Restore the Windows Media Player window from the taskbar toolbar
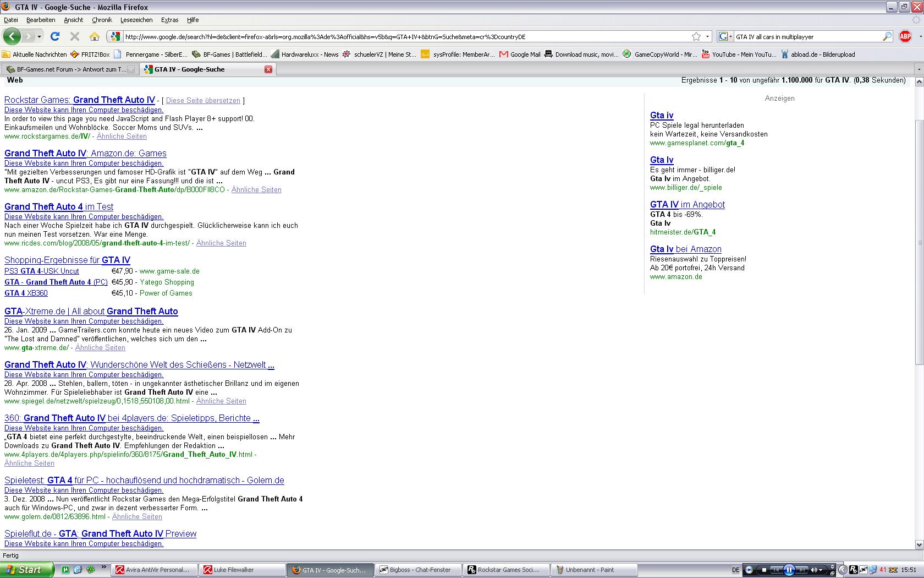The width and height of the screenshot is (924, 578). (832, 573)
